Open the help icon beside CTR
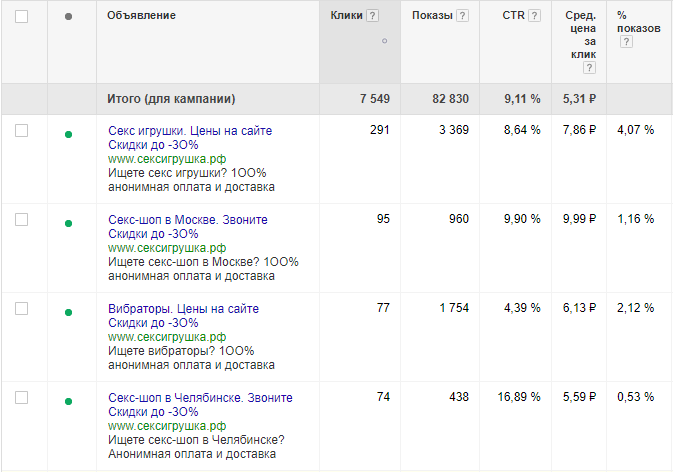The width and height of the screenshot is (673, 472). pyautogui.click(x=534, y=16)
